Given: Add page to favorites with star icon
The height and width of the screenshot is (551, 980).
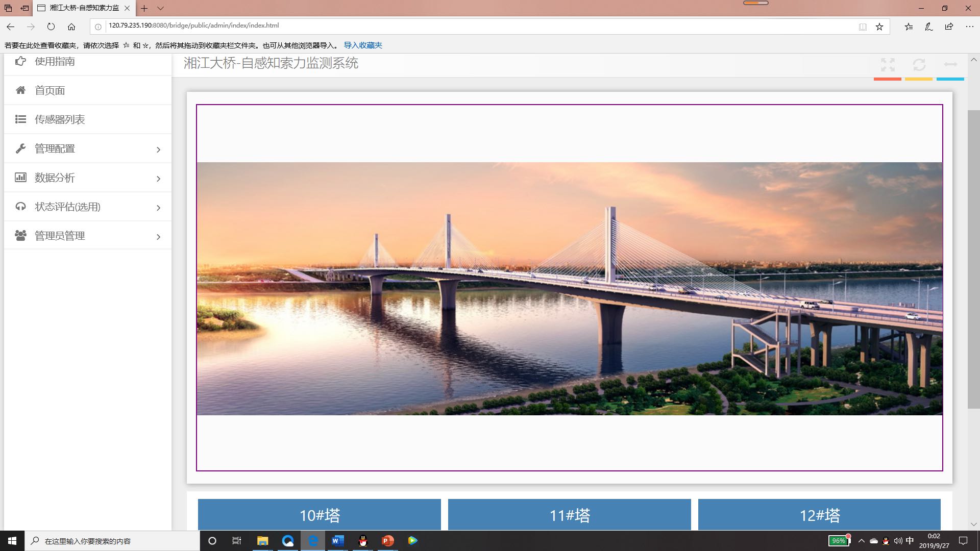Looking at the screenshot, I should (x=879, y=27).
